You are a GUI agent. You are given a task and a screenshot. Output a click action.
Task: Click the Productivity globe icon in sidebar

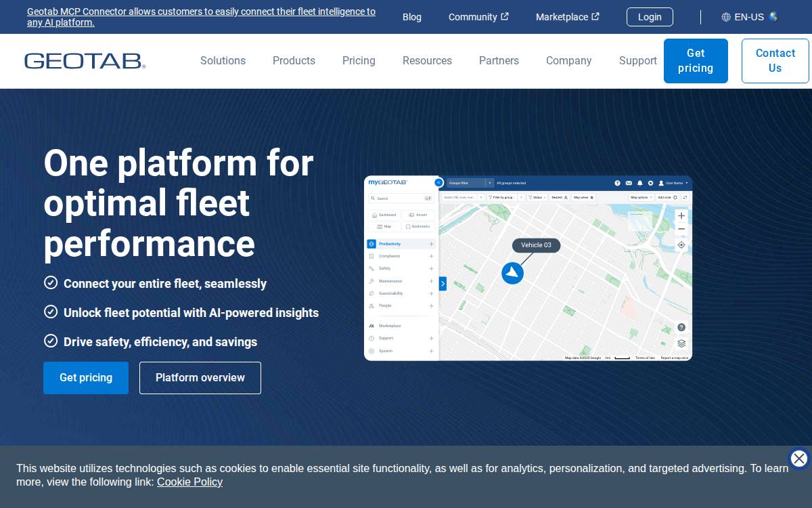(x=371, y=244)
